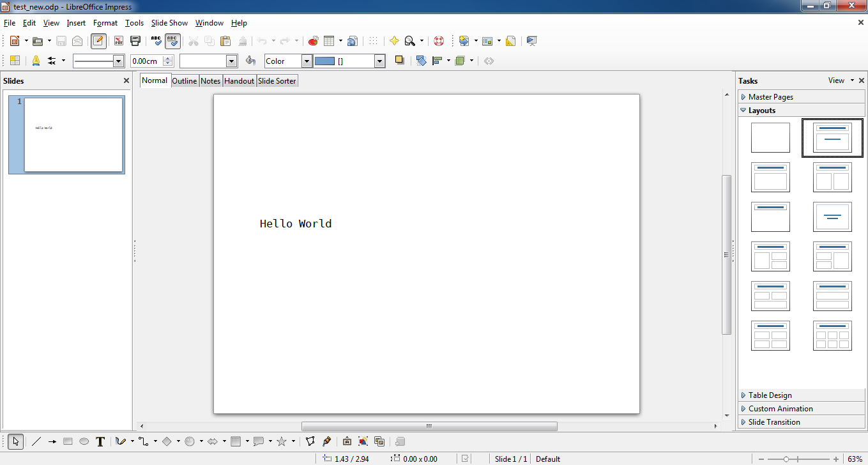This screenshot has height=465, width=868.
Task: Insert a chart using the chart icon
Action: (313, 41)
